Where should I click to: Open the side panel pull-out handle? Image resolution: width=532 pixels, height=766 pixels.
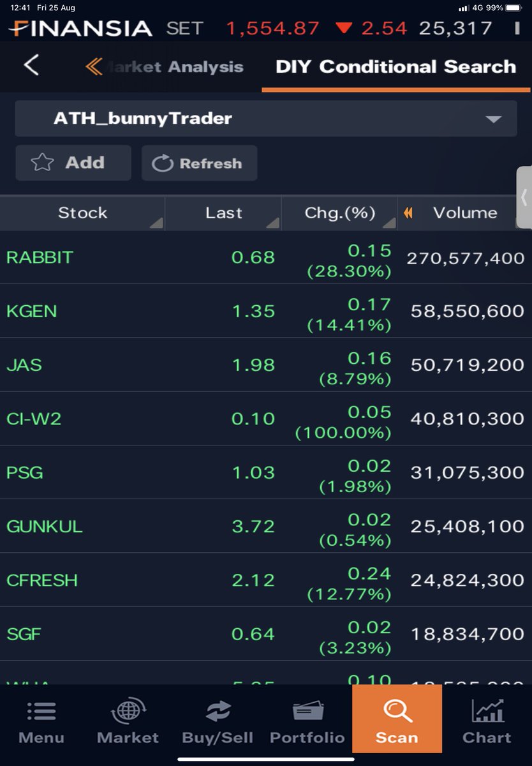click(524, 197)
